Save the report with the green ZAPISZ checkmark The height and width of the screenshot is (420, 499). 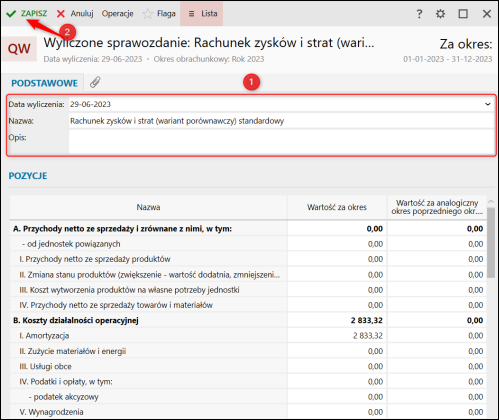(11, 14)
